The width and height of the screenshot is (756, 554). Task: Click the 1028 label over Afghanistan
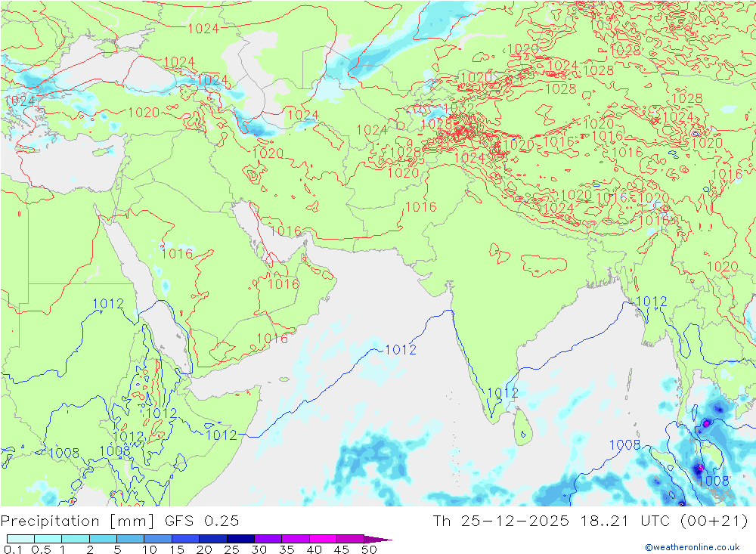(x=405, y=153)
